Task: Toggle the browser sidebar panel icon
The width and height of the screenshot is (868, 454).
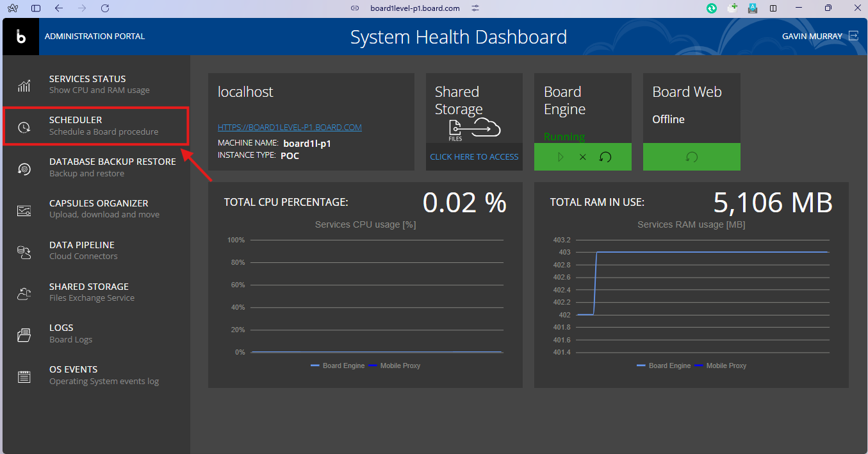Action: [36, 8]
